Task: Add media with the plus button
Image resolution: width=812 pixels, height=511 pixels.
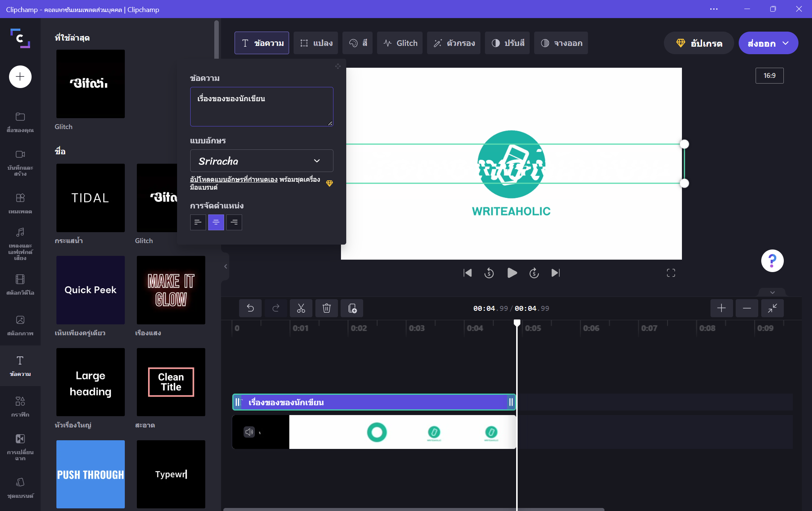Action: coord(20,77)
